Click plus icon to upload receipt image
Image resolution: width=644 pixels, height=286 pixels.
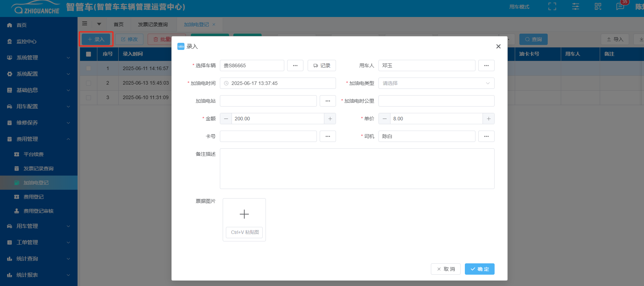pos(244,214)
